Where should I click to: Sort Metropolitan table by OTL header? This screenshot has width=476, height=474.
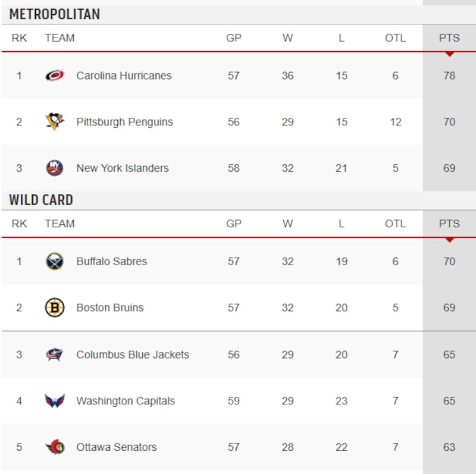395,38
